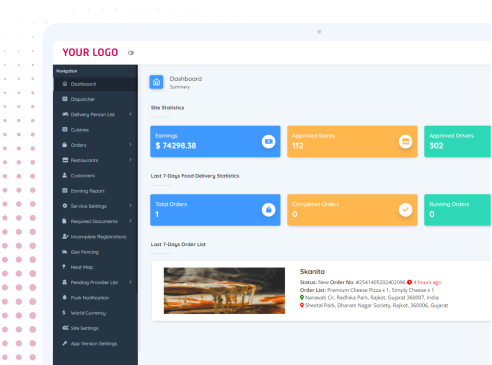Viewport: 492px width, 365px height.
Task: Click the Required Documents file icon
Action: 64,221
